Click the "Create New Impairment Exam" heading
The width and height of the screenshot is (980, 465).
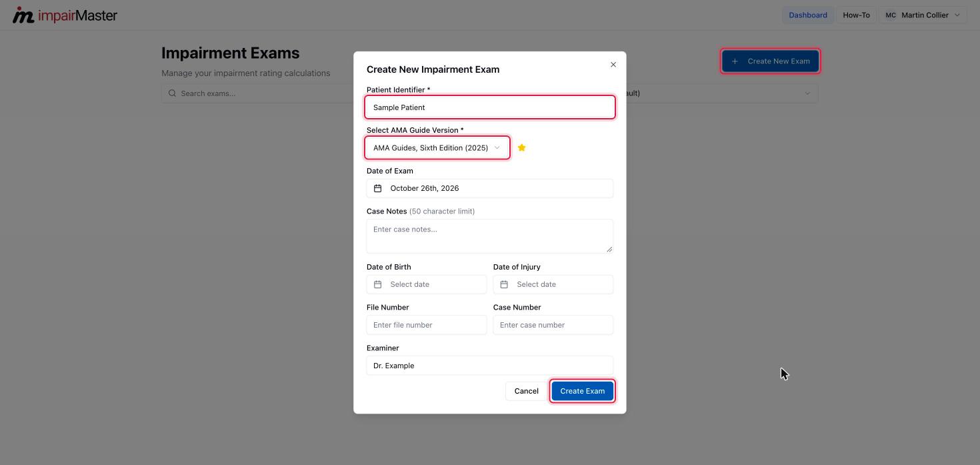[x=433, y=69]
